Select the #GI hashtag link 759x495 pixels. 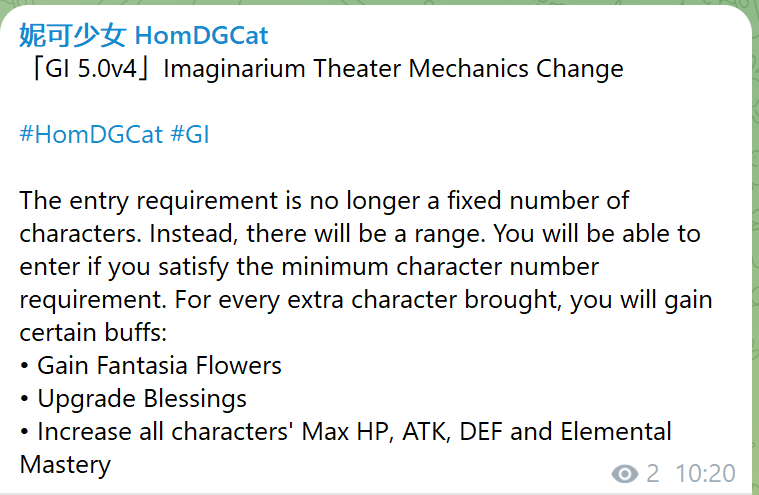(190, 135)
